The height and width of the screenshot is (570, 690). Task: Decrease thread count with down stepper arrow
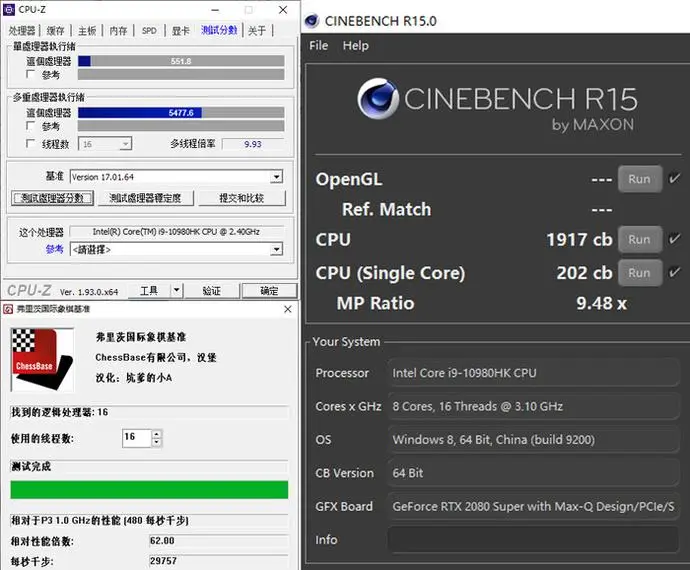157,442
